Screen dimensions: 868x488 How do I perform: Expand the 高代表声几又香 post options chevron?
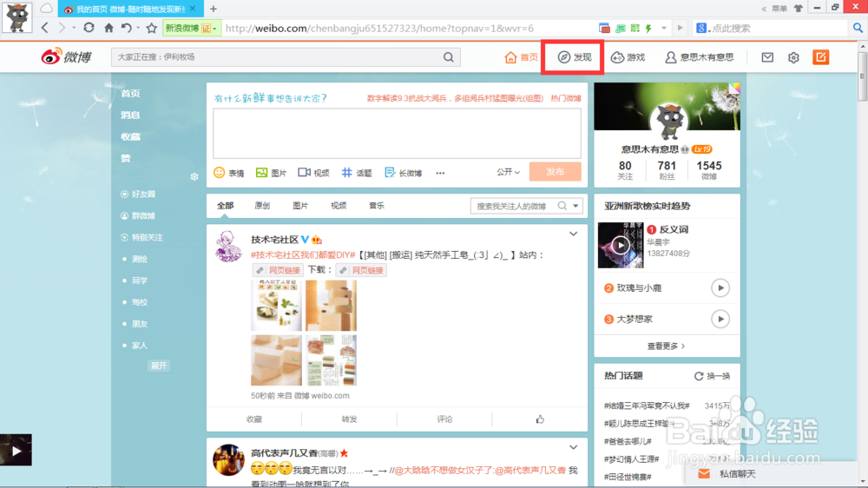click(573, 447)
